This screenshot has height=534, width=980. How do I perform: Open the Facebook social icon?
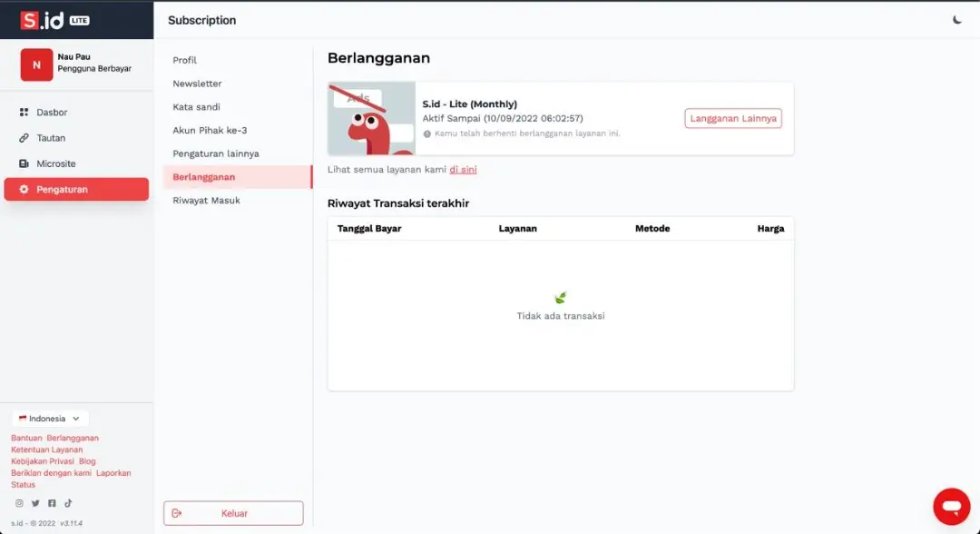[x=52, y=503]
